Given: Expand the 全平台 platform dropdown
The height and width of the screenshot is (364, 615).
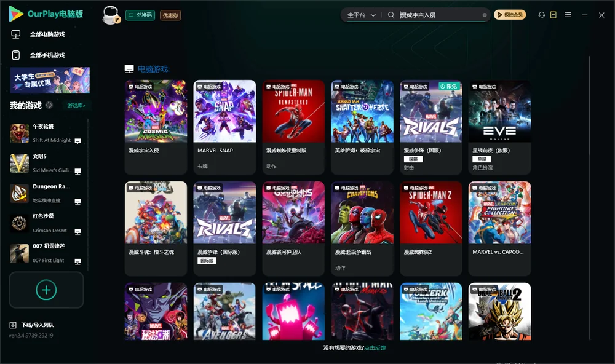Looking at the screenshot, I should click(x=361, y=15).
